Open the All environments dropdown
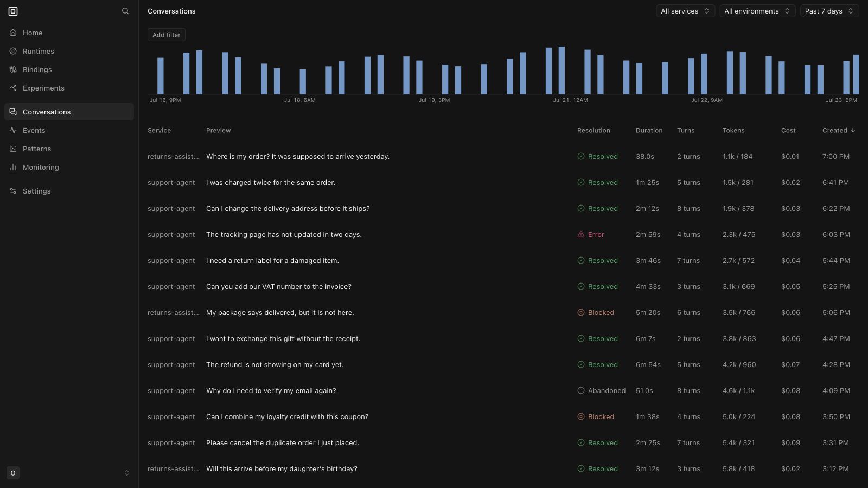868x488 pixels. point(757,11)
